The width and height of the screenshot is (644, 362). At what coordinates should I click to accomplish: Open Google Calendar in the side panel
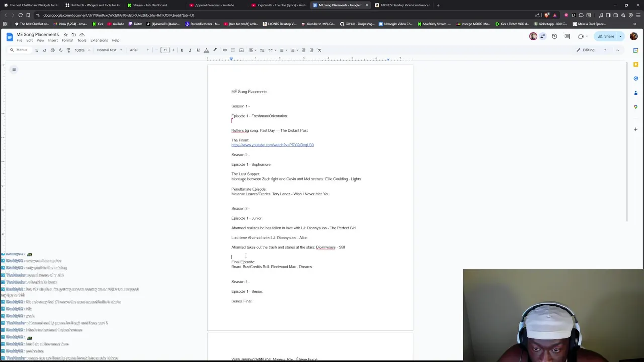pyautogui.click(x=636, y=50)
